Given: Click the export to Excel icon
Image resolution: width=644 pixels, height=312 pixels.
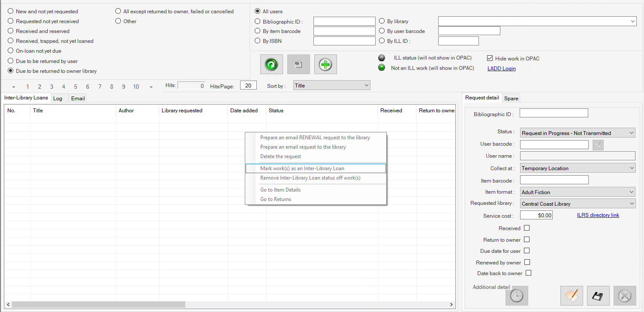Looking at the screenshot, I should [298, 64].
